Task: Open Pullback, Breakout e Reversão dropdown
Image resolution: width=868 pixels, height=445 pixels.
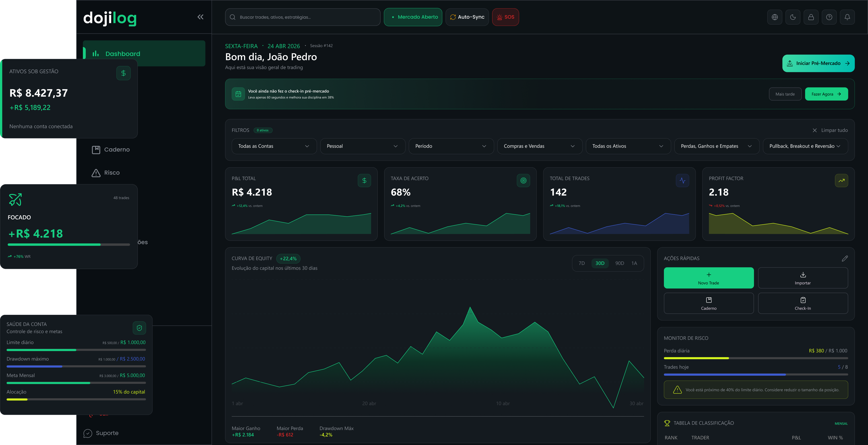Action: click(805, 146)
